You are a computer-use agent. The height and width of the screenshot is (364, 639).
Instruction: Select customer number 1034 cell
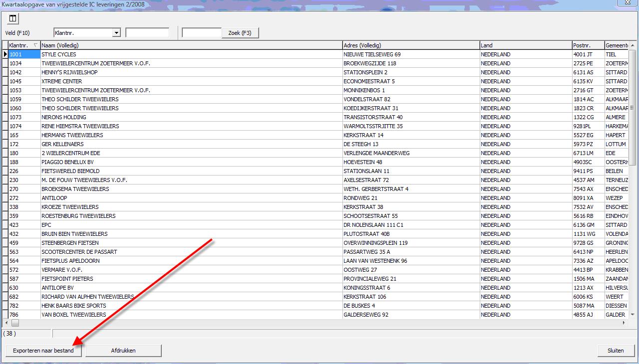(24, 63)
